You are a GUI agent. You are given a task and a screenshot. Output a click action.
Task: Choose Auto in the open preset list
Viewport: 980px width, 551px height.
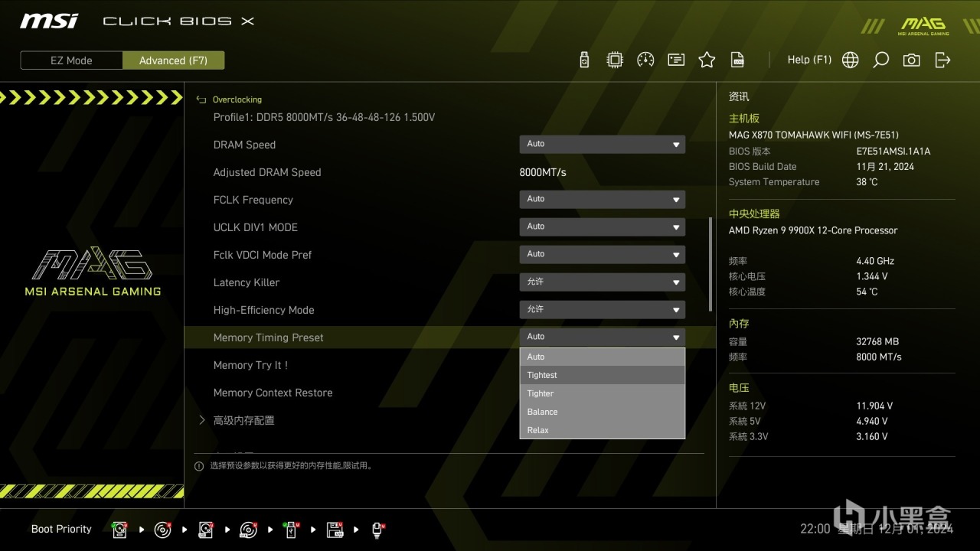(603, 357)
